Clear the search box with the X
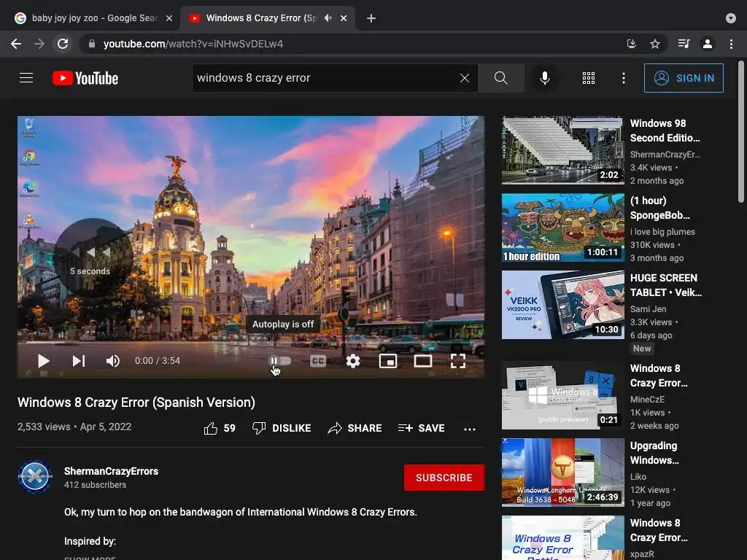747x560 pixels. click(465, 78)
